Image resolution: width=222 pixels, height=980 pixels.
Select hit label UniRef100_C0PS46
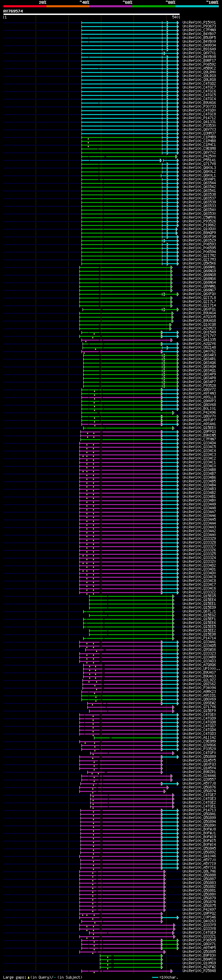point(199,917)
